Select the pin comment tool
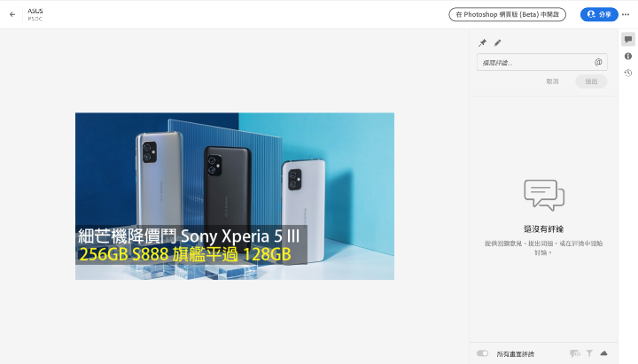Viewport: 638px width, 364px height. tap(483, 43)
